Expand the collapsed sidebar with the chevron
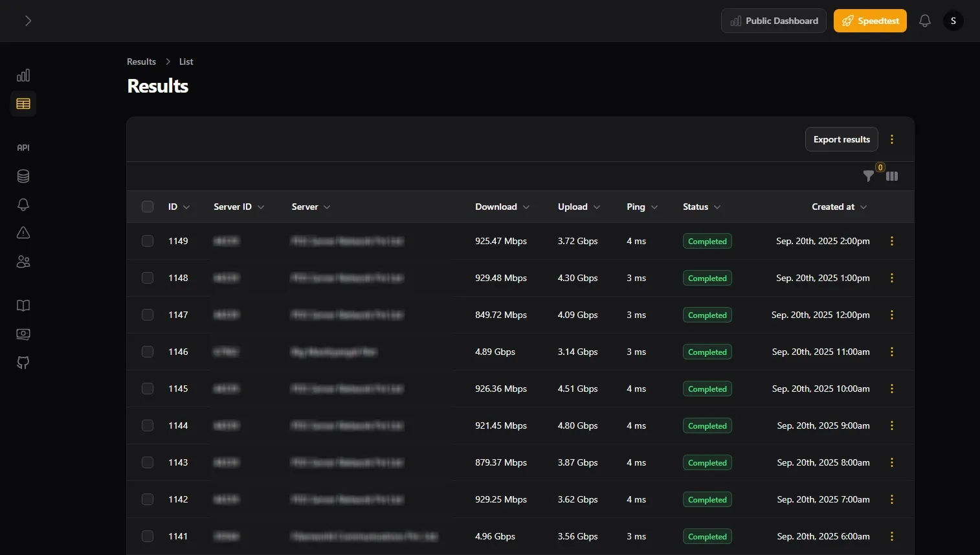The width and height of the screenshot is (980, 555). pyautogui.click(x=28, y=21)
